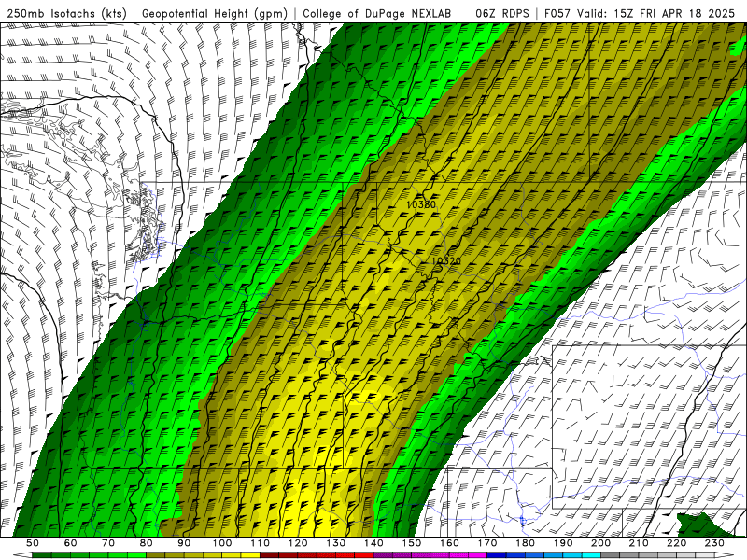
Task: Click the 110 knot colorbar label
Action: [261, 543]
